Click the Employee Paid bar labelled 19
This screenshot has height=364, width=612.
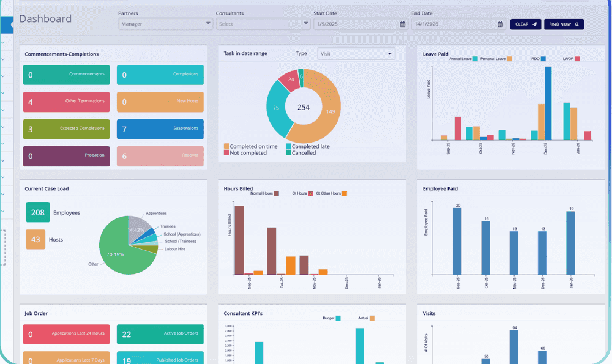pos(570,243)
